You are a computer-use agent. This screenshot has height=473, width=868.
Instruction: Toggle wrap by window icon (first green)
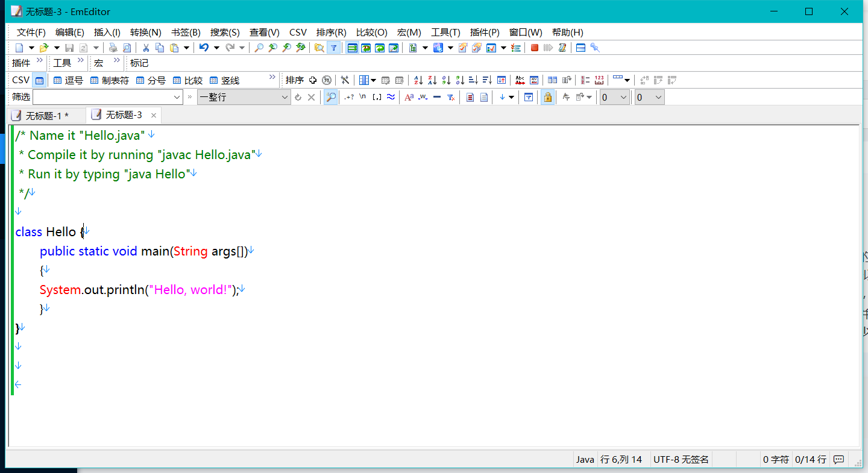(352, 48)
